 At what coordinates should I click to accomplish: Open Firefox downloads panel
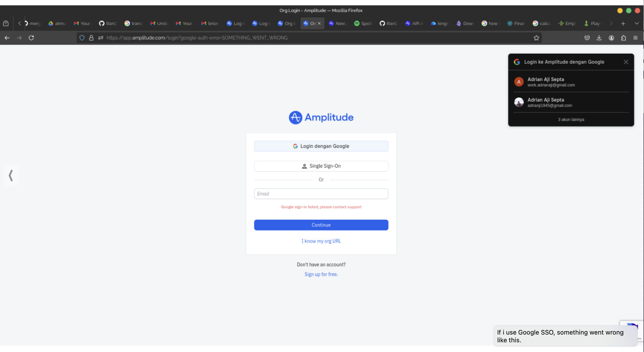(599, 38)
